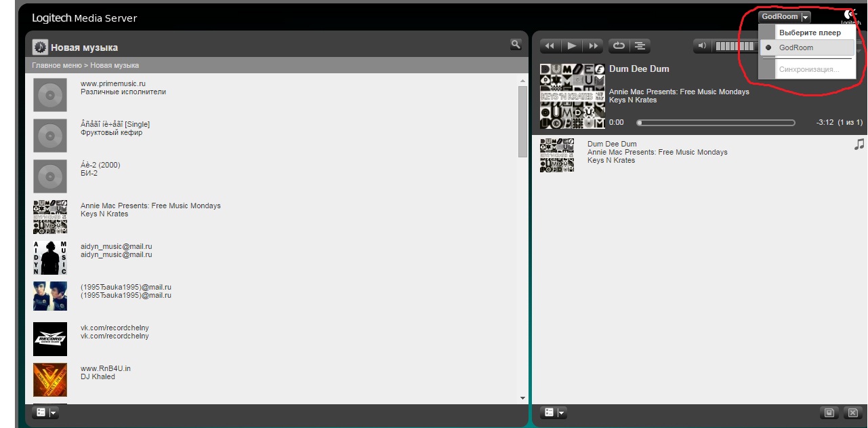The height and width of the screenshot is (428, 868).
Task: Open search with the magnifier icon
Action: (x=516, y=45)
